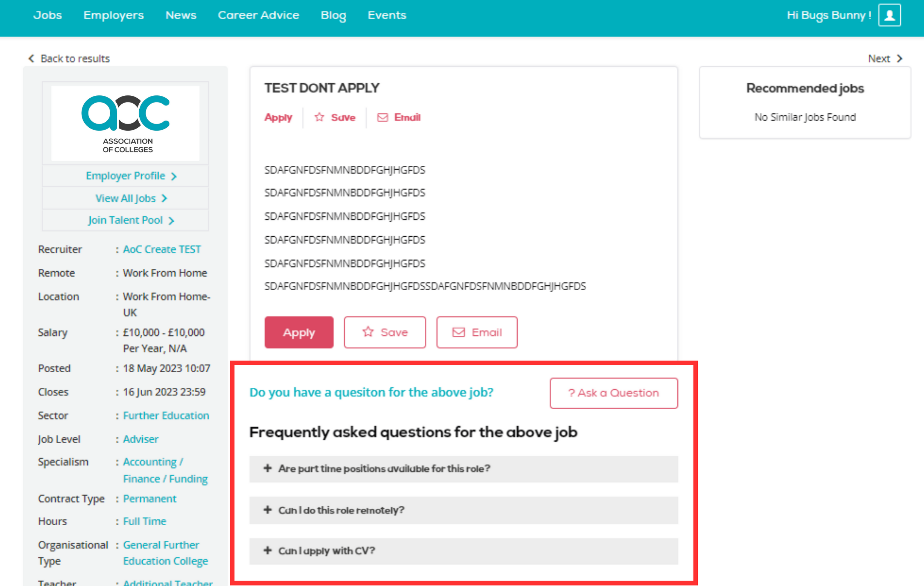Viewport: 924px width, 586px height.
Task: Click General Further Education College link
Action: click(165, 553)
